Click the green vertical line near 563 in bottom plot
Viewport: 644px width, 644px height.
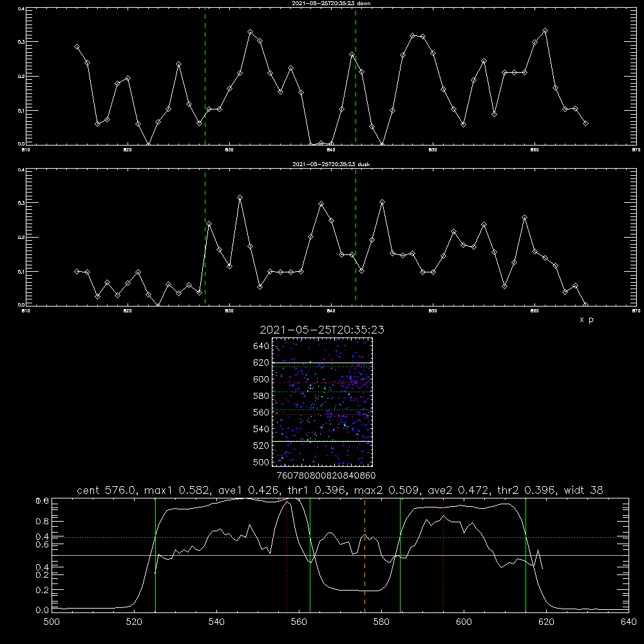coord(310,554)
